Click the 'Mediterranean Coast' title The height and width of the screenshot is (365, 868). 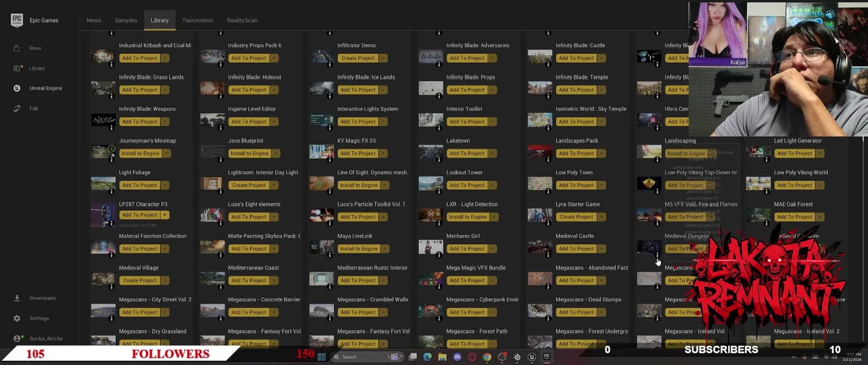pos(253,268)
